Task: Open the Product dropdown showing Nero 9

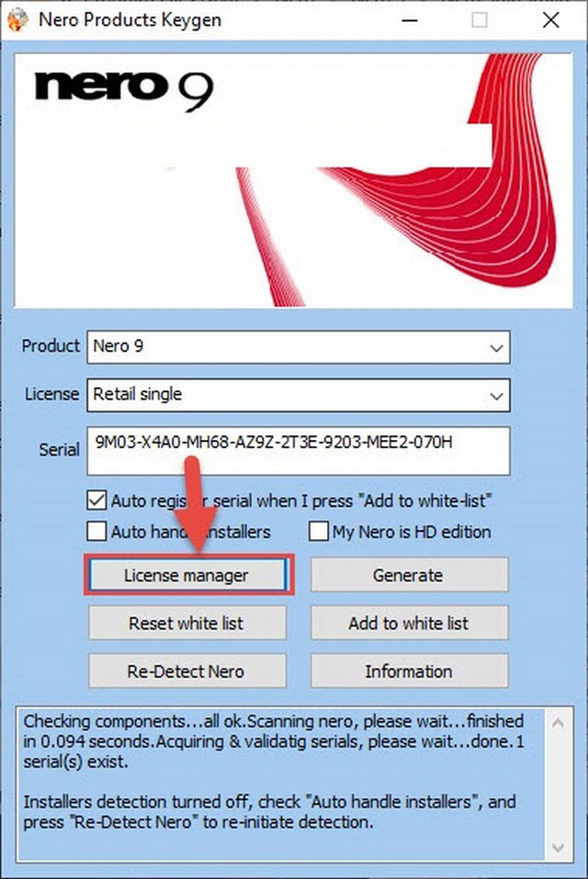Action: click(299, 347)
